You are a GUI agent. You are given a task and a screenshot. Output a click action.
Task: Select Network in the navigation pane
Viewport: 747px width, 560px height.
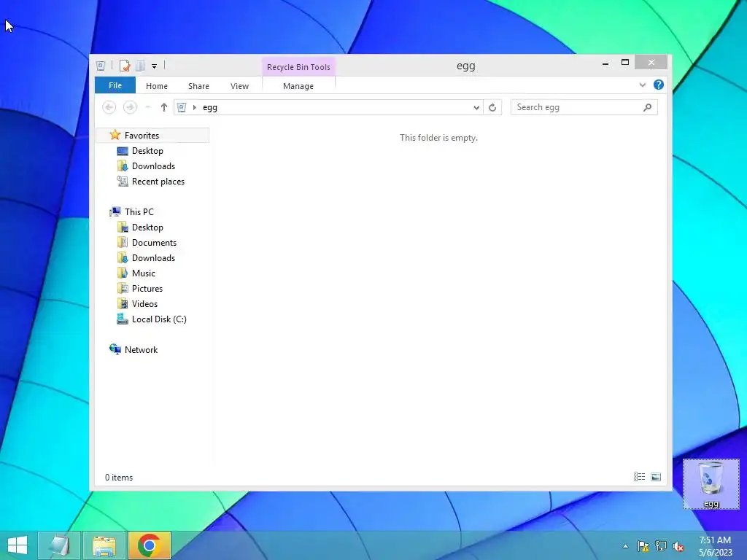[x=141, y=350]
